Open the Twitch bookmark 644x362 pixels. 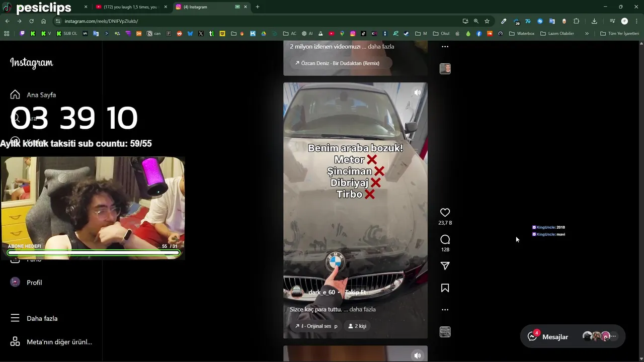[x=22, y=34]
